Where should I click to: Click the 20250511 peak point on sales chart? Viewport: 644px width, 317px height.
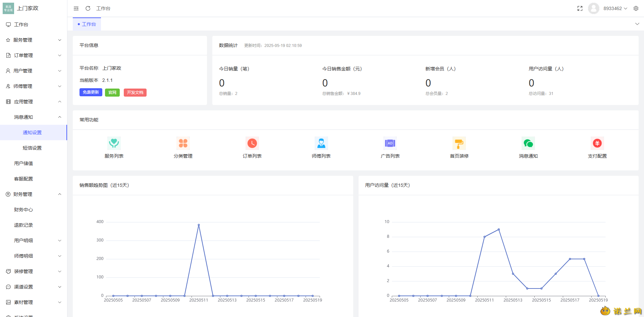coord(199,225)
